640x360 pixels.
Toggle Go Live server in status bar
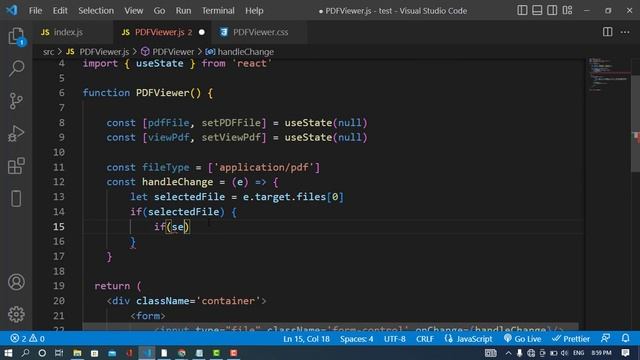click(x=522, y=338)
